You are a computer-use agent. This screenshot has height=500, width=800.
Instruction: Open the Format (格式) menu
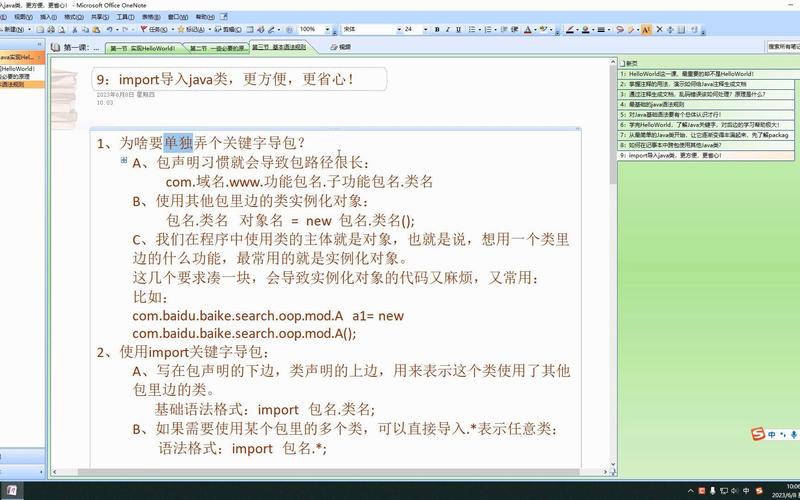73,17
